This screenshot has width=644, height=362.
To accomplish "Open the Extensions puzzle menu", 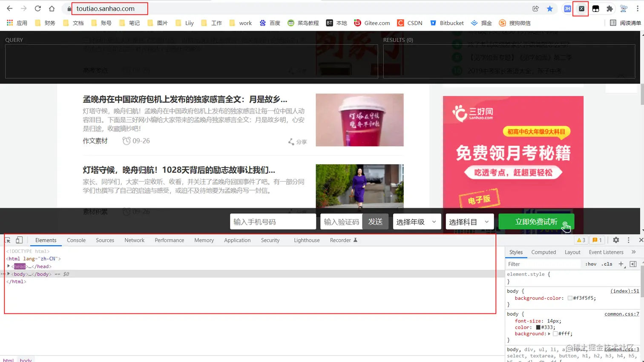I will (x=610, y=9).
